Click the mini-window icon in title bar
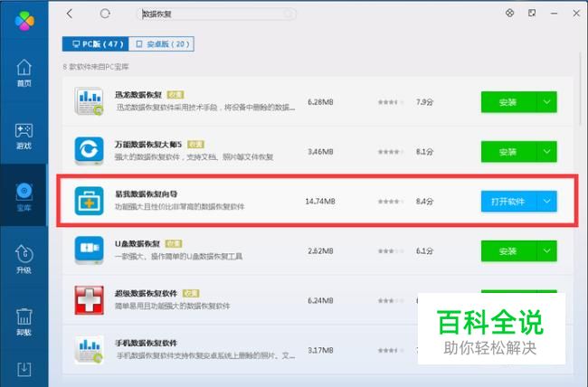This screenshot has height=387, width=588. [x=532, y=14]
